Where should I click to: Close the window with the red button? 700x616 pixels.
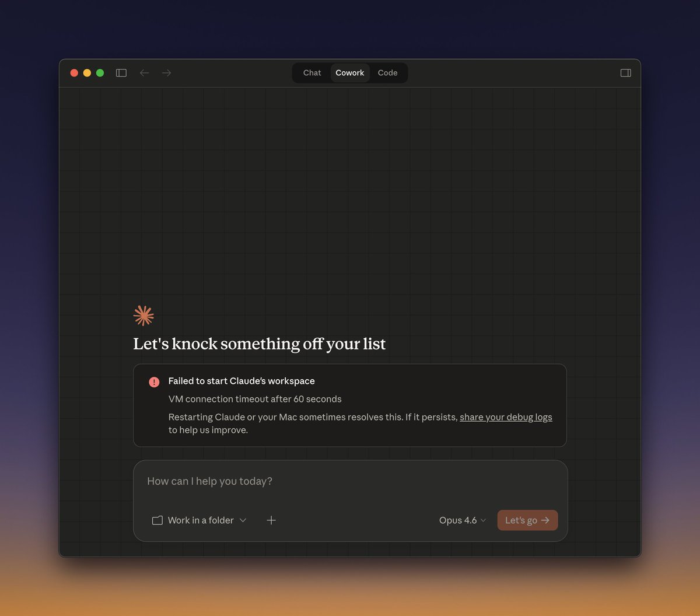(74, 73)
